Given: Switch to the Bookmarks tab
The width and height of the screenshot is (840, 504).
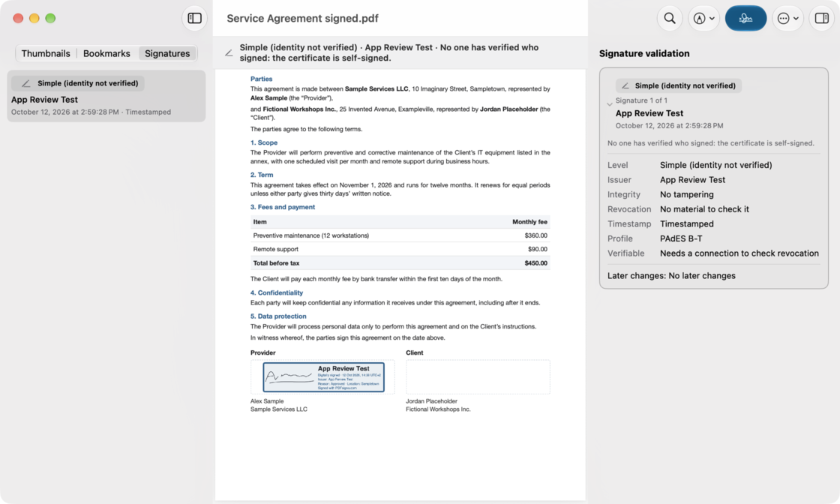Looking at the screenshot, I should pyautogui.click(x=106, y=53).
